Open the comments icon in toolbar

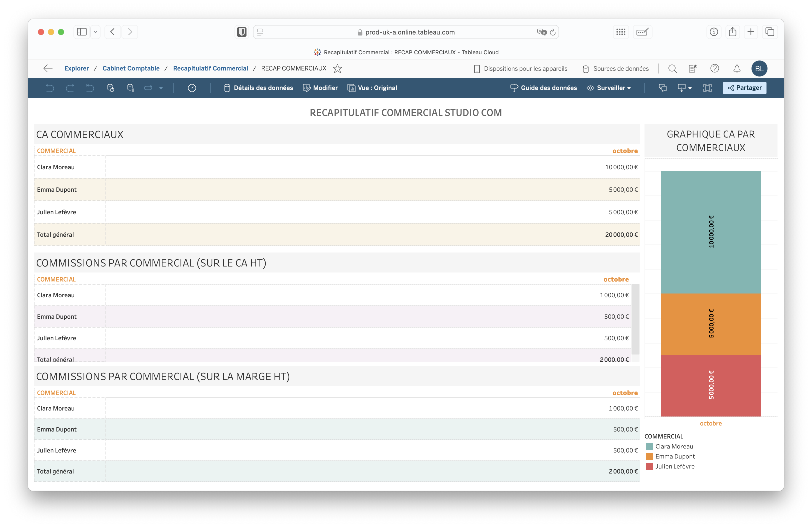tap(663, 88)
